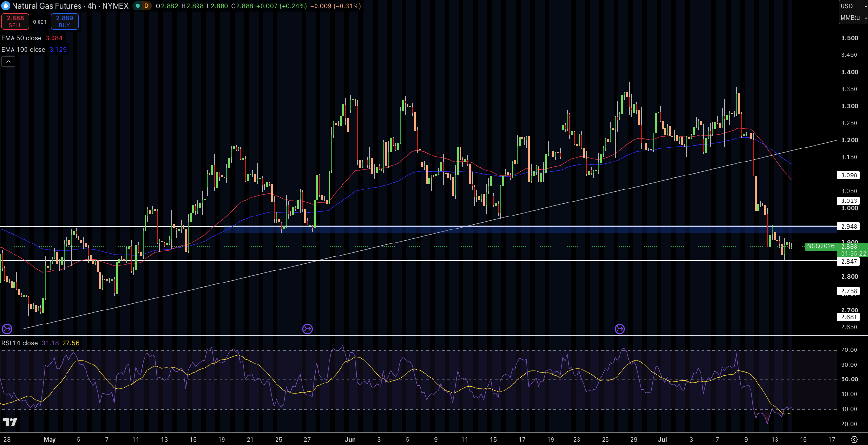Select the EMA 100 close indicator legend
The width and height of the screenshot is (868, 445).
pos(23,49)
